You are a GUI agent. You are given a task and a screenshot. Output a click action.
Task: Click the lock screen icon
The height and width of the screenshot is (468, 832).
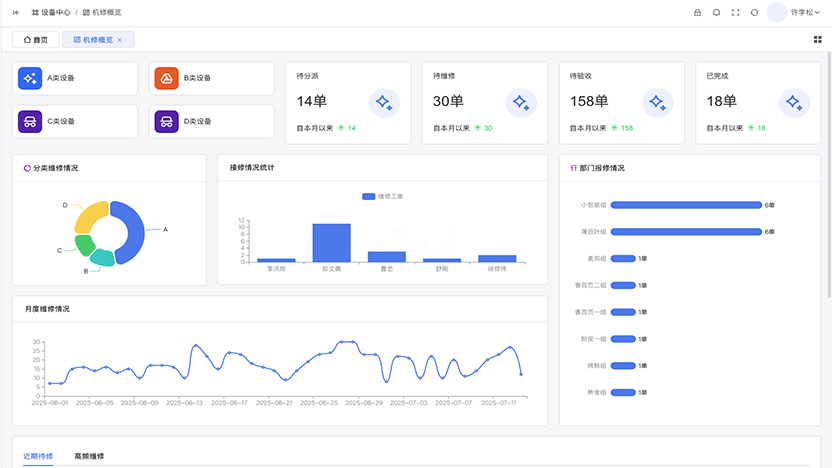click(x=697, y=12)
